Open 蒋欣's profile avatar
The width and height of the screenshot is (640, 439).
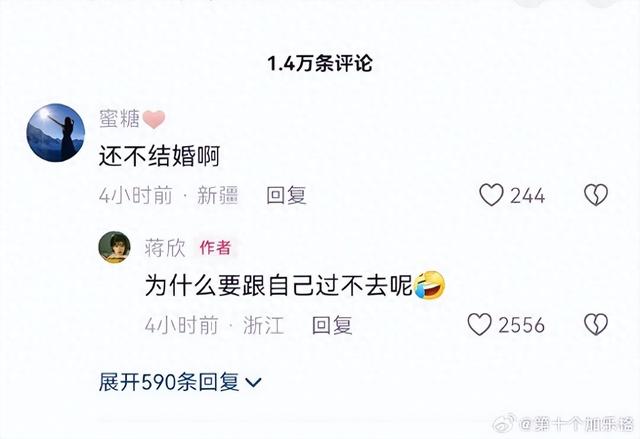pos(114,247)
